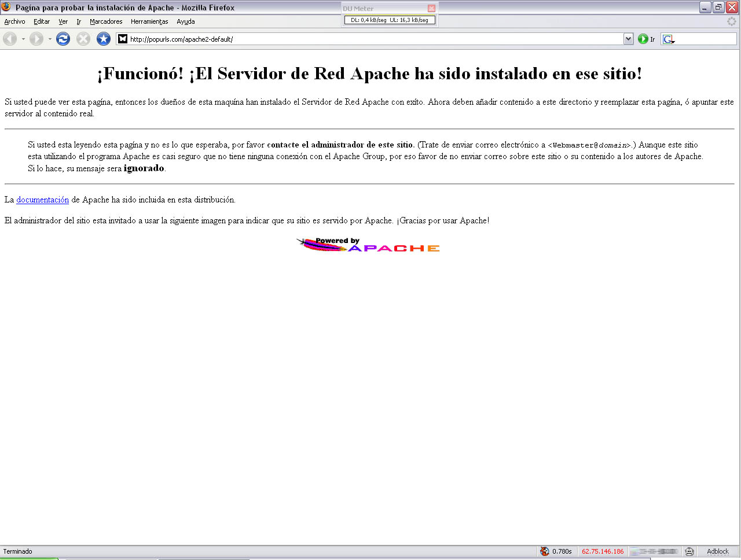
Task: Click the Webmaster@domain email text
Action: click(590, 145)
